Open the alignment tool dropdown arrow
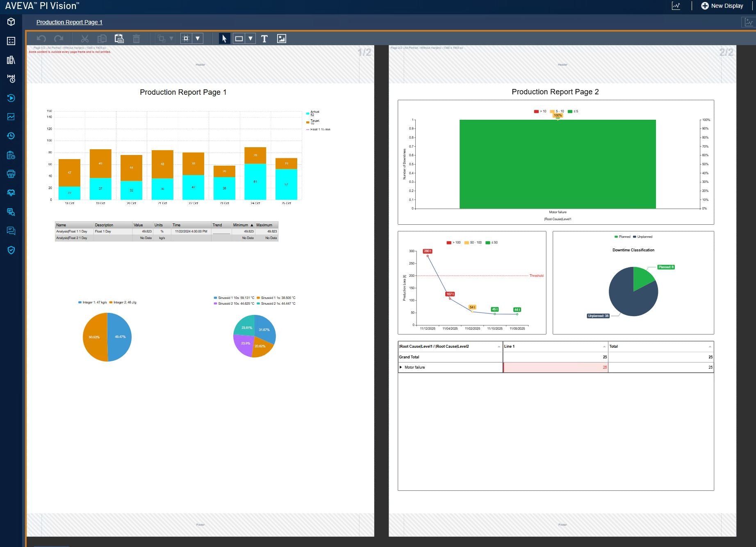This screenshot has width=756, height=547. (198, 39)
